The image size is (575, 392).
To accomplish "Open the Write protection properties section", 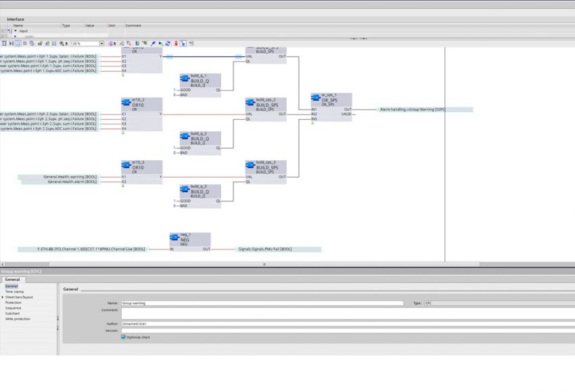I will (18, 318).
